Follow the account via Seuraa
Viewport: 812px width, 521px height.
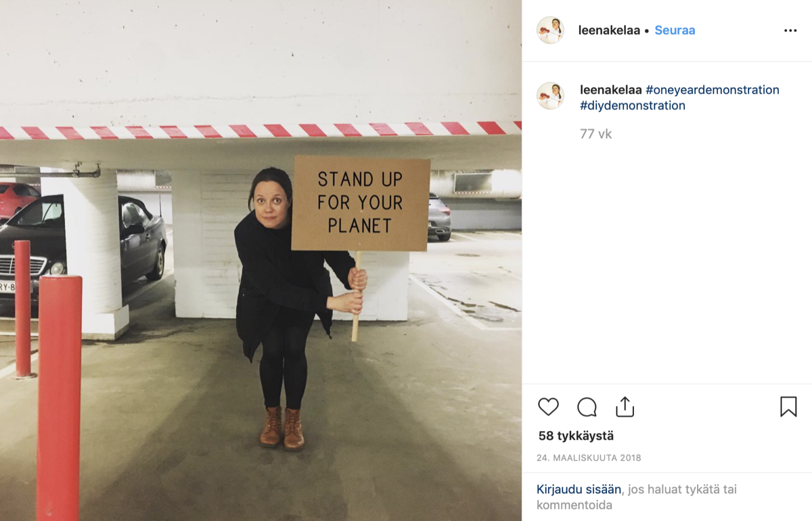click(675, 30)
